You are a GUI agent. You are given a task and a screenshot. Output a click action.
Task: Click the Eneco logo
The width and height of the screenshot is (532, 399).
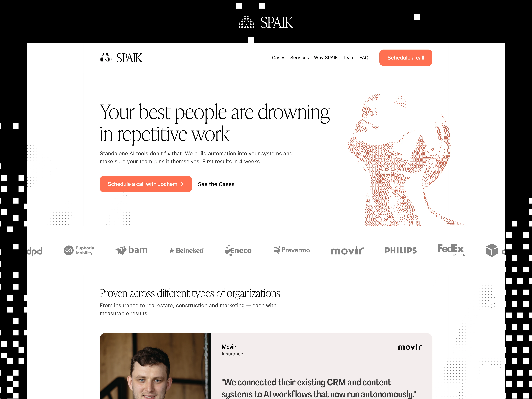pos(238,250)
